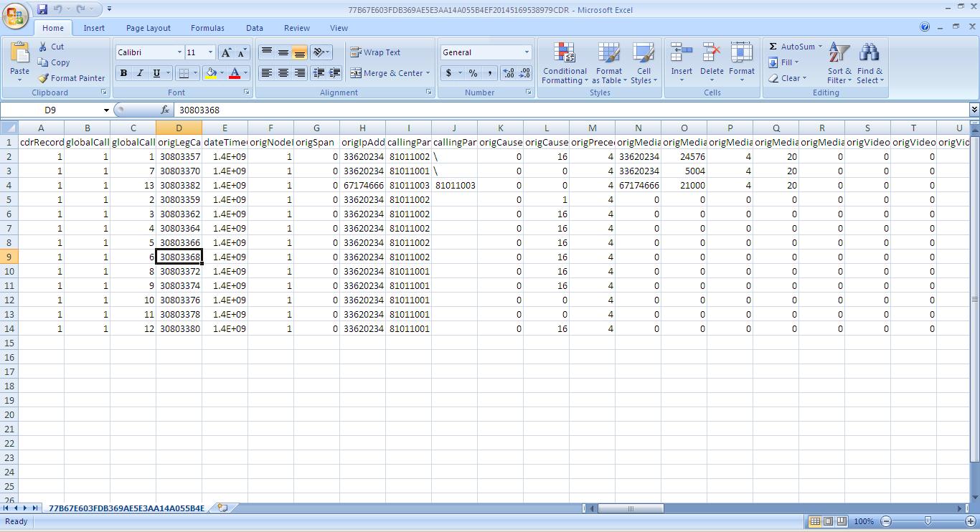The height and width of the screenshot is (532, 980).
Task: Apply the red font color A
Action: pyautogui.click(x=235, y=73)
